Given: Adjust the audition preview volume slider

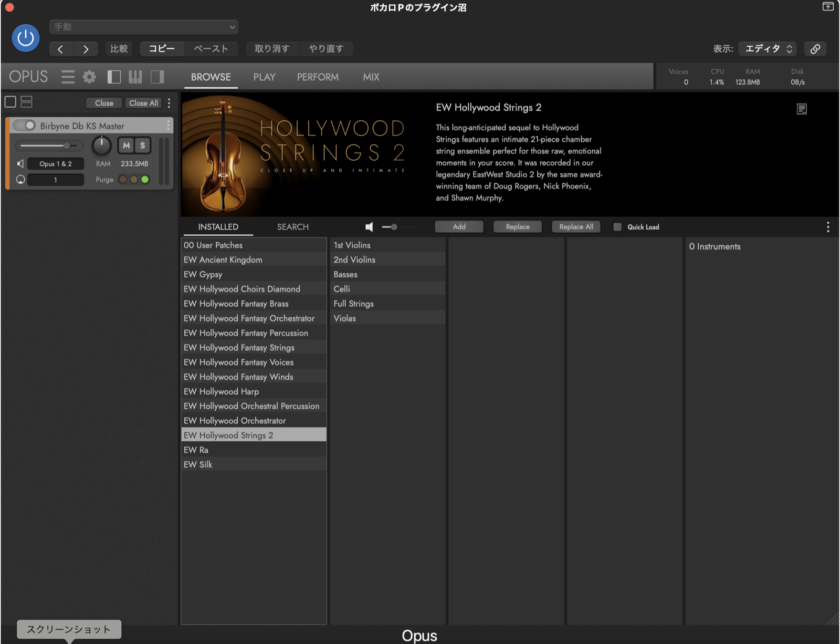Looking at the screenshot, I should click(401, 227).
